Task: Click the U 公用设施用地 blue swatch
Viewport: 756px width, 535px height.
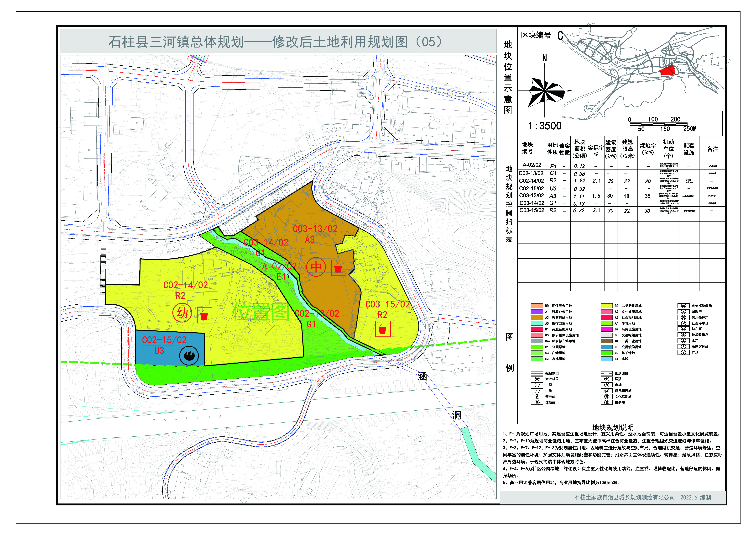Action: pyautogui.click(x=606, y=347)
